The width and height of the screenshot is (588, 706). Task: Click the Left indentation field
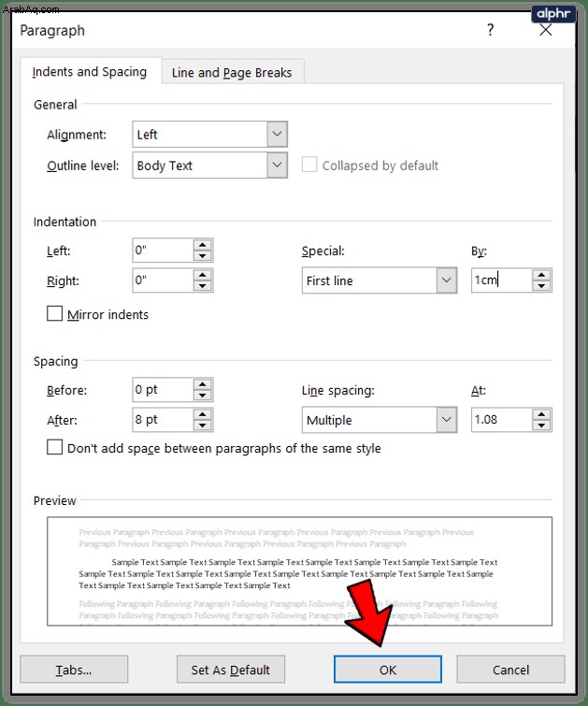pyautogui.click(x=163, y=250)
